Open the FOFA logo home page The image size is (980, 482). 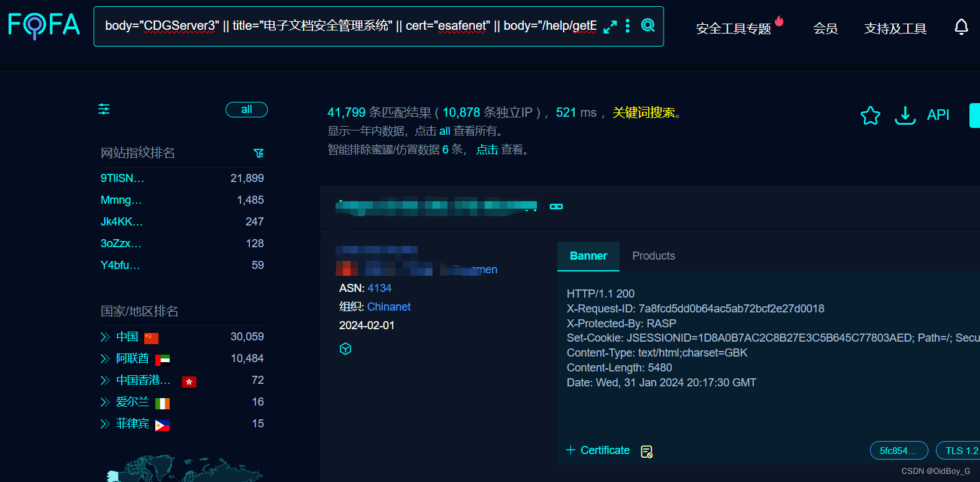(x=44, y=25)
